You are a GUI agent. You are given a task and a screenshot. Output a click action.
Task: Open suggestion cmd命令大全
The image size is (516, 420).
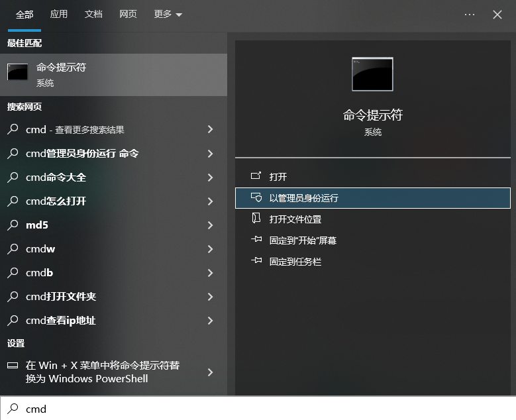click(x=113, y=178)
